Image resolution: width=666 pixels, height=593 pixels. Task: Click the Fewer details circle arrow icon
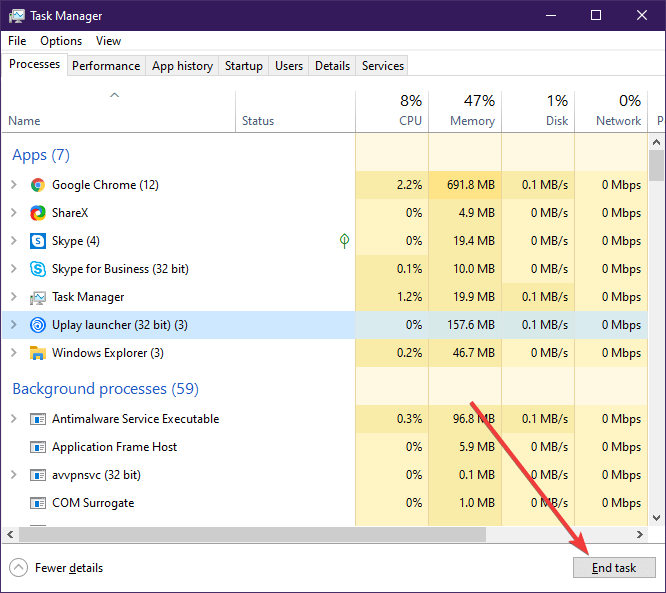point(18,568)
